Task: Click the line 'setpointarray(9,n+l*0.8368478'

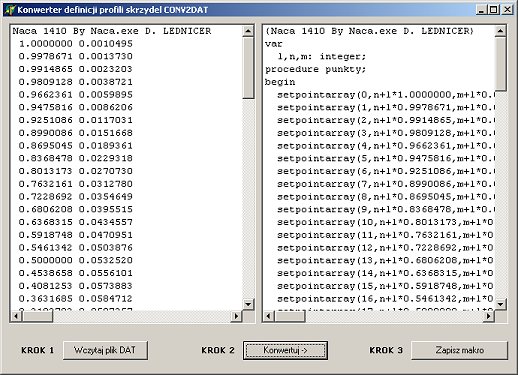Action: (385, 210)
